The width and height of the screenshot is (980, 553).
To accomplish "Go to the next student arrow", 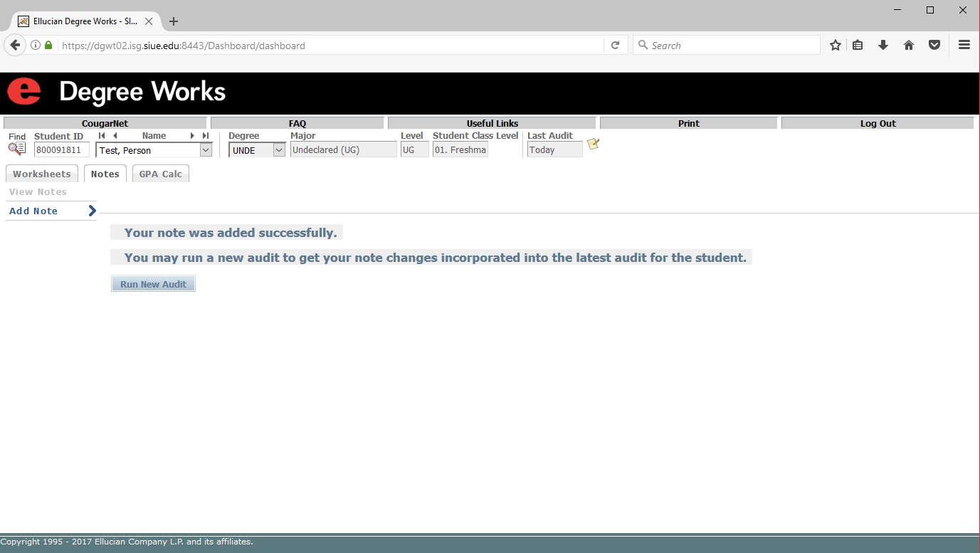I will pos(192,135).
